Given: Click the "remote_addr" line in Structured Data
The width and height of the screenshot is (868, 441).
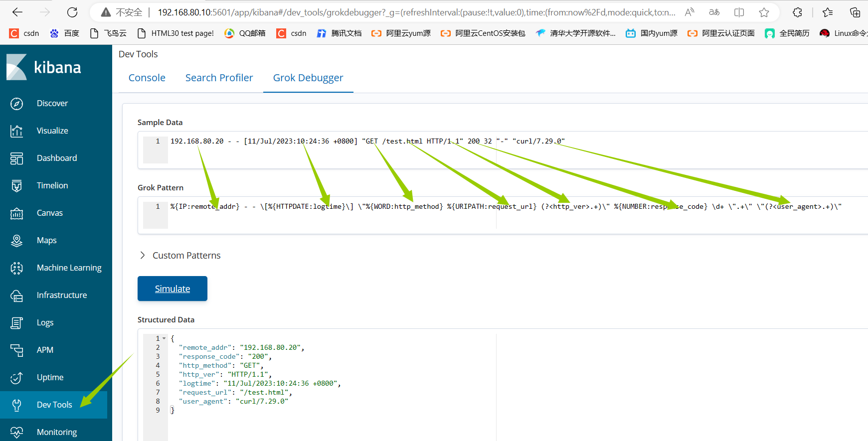Looking at the screenshot, I should pos(241,347).
